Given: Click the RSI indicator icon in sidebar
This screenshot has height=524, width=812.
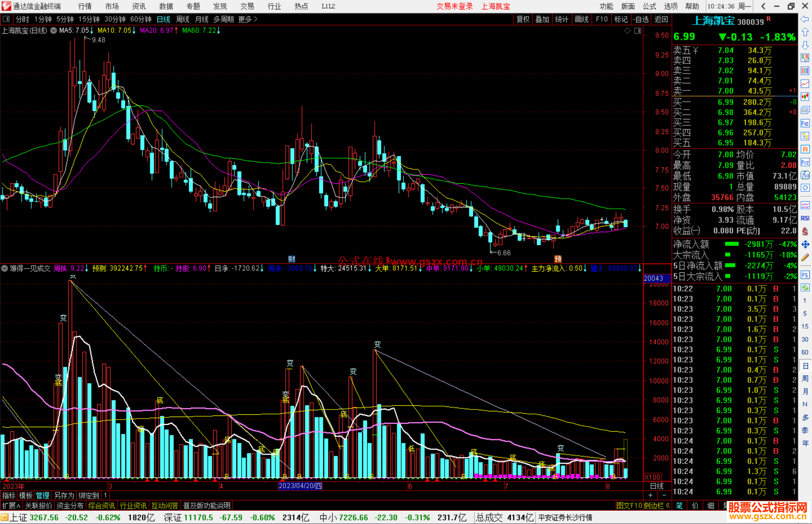Looking at the screenshot, I should click(805, 218).
